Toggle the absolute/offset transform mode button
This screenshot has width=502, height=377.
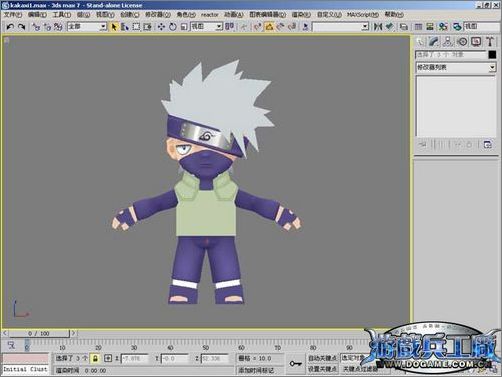(108, 359)
